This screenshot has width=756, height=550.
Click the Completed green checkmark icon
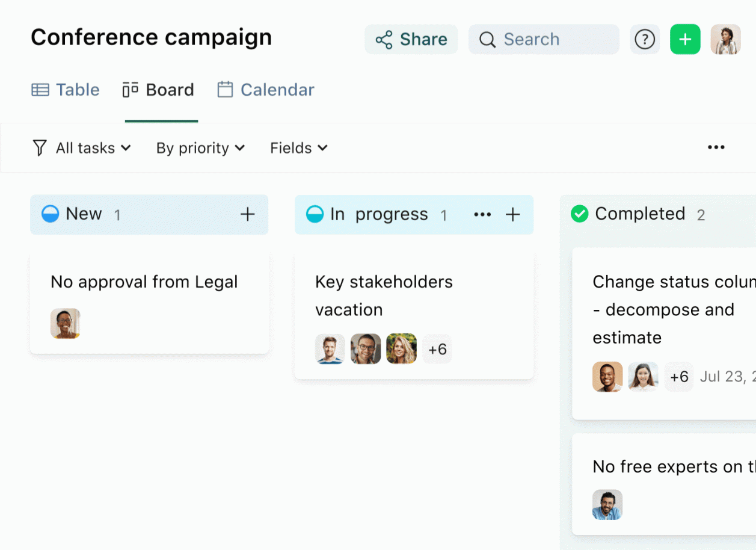click(579, 214)
